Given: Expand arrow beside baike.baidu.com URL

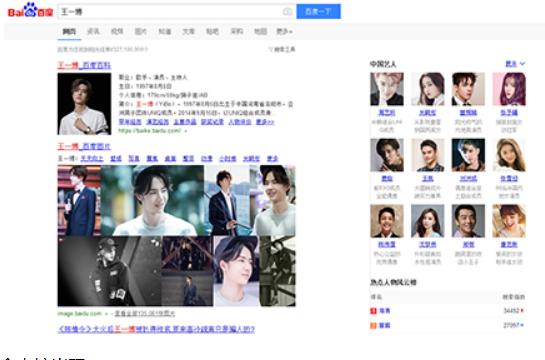Looking at the screenshot, I should click(186, 131).
